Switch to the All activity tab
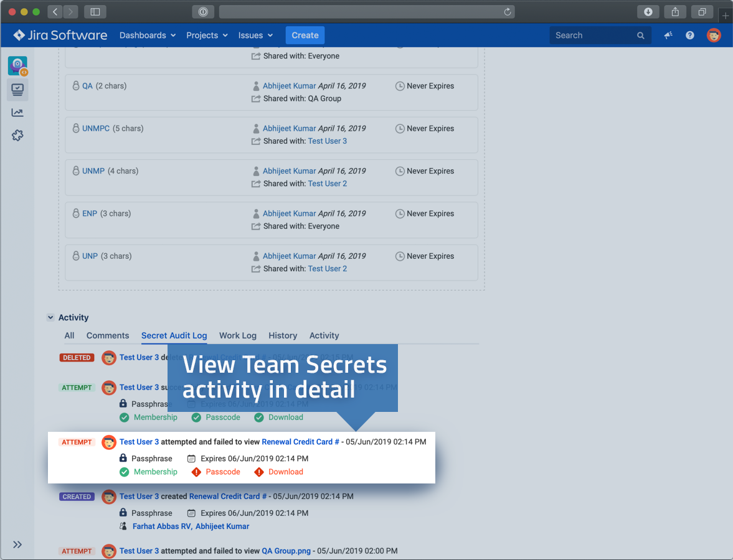The height and width of the screenshot is (560, 733). click(69, 335)
